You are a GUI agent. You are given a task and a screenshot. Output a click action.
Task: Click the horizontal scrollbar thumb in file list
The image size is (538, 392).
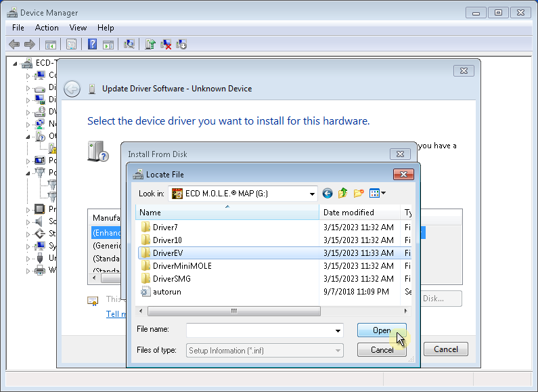(x=234, y=311)
